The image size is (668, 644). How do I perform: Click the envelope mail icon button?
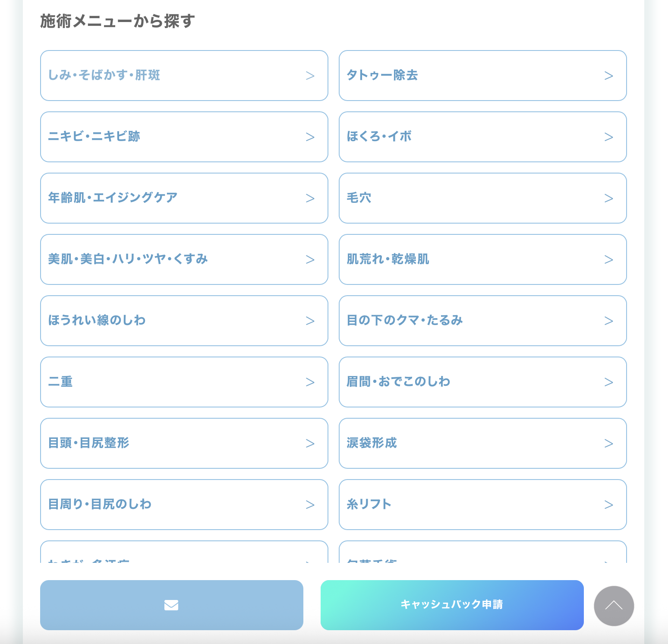point(171,605)
